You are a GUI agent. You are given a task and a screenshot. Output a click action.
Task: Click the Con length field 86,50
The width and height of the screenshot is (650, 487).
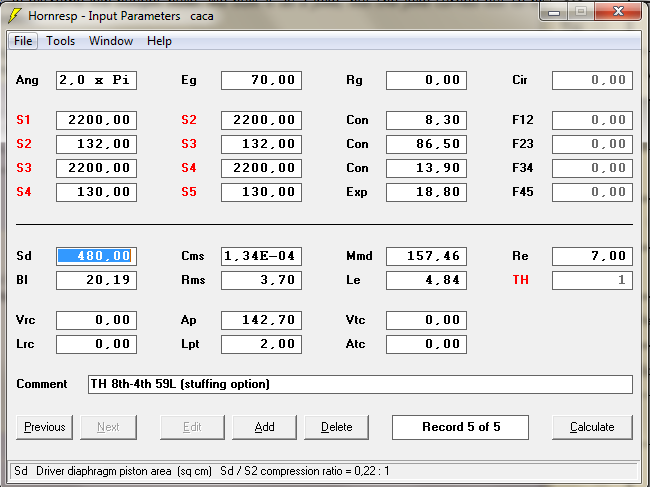426,144
